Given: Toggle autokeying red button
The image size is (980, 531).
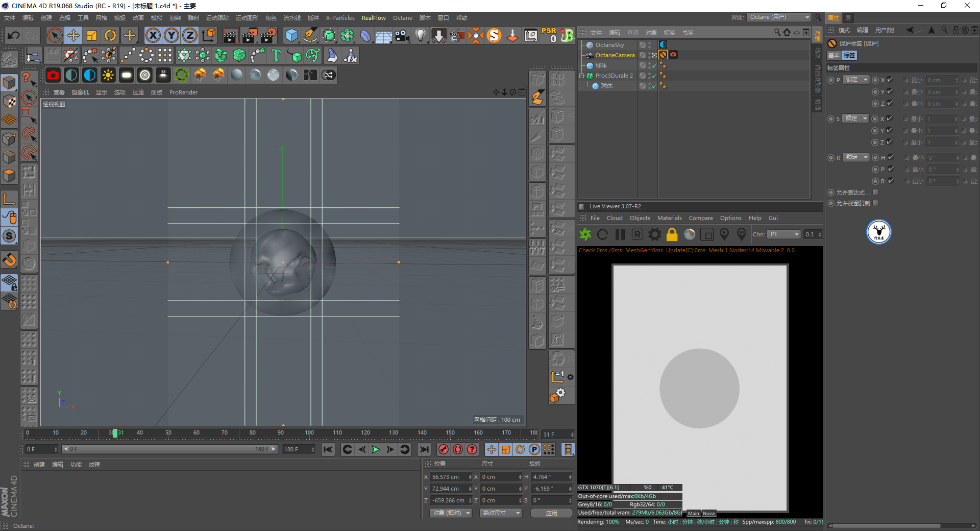Looking at the screenshot, I should [458, 449].
